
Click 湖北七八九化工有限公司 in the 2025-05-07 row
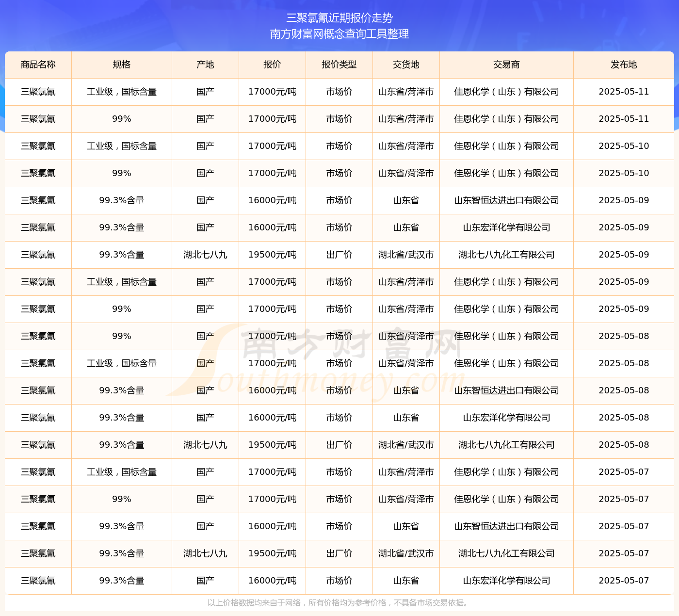(506, 553)
